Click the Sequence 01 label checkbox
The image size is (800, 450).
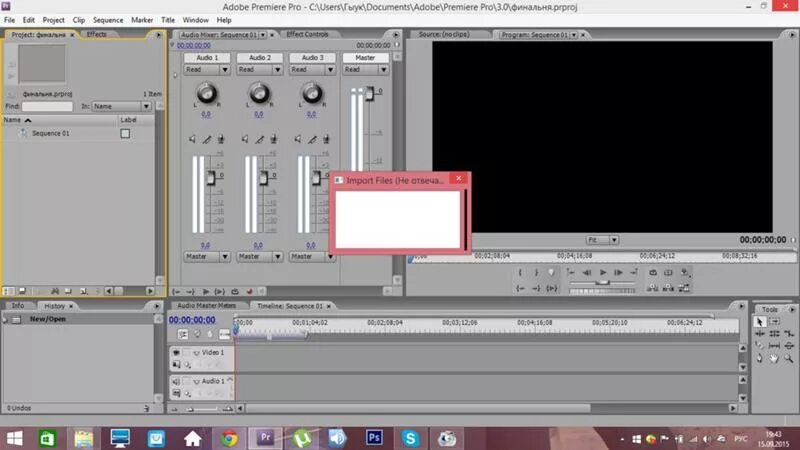click(x=125, y=133)
